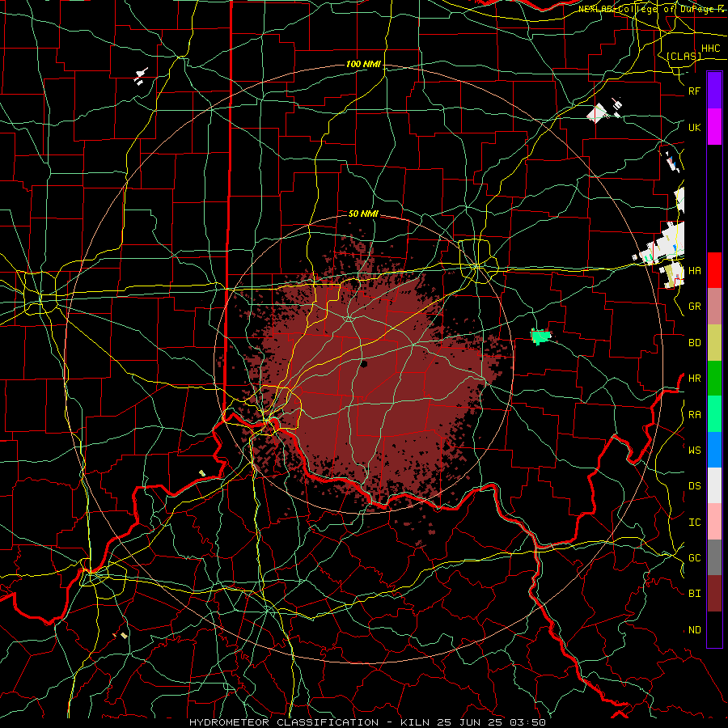Click the "WS" legend label
Image resolution: width=728 pixels, height=728 pixels.
click(x=694, y=451)
